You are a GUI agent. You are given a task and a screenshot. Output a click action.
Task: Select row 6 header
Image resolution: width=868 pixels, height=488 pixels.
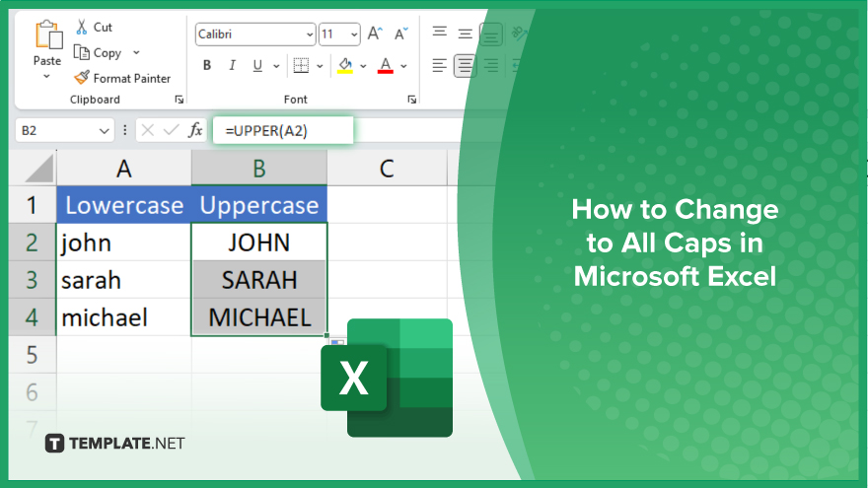(x=33, y=391)
